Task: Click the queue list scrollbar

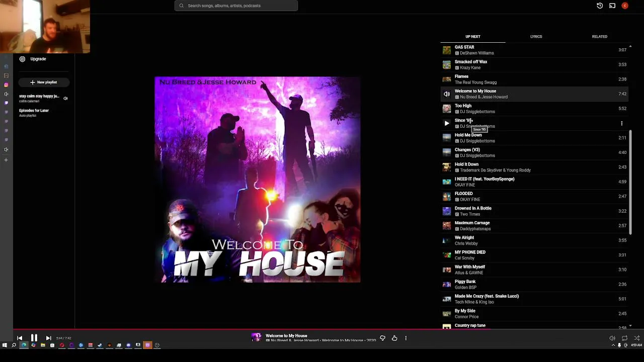Action: coord(630,183)
